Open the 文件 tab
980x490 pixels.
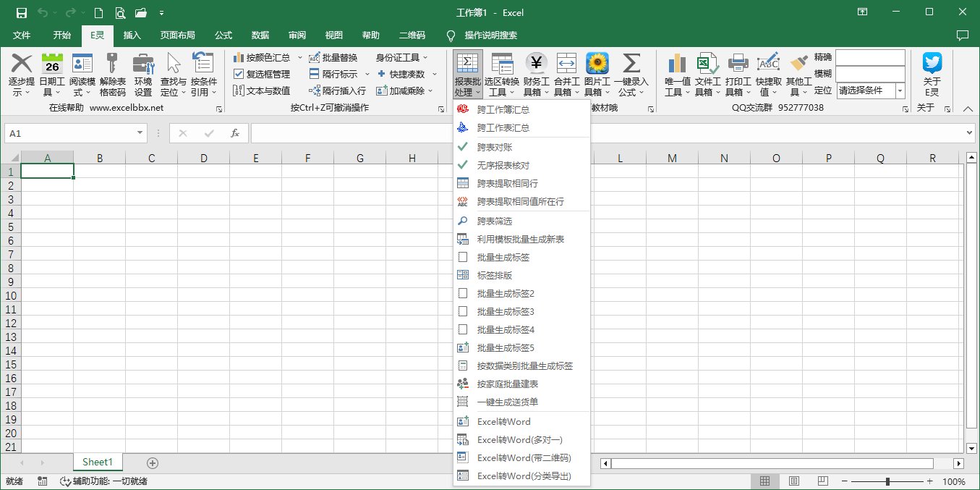[x=22, y=35]
